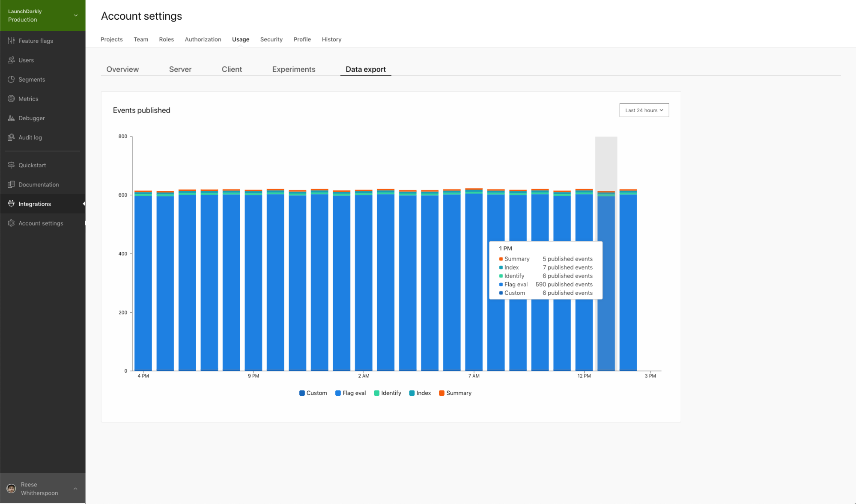Click the Debugger icon in sidebar
Image resolution: width=856 pixels, height=504 pixels.
point(11,118)
